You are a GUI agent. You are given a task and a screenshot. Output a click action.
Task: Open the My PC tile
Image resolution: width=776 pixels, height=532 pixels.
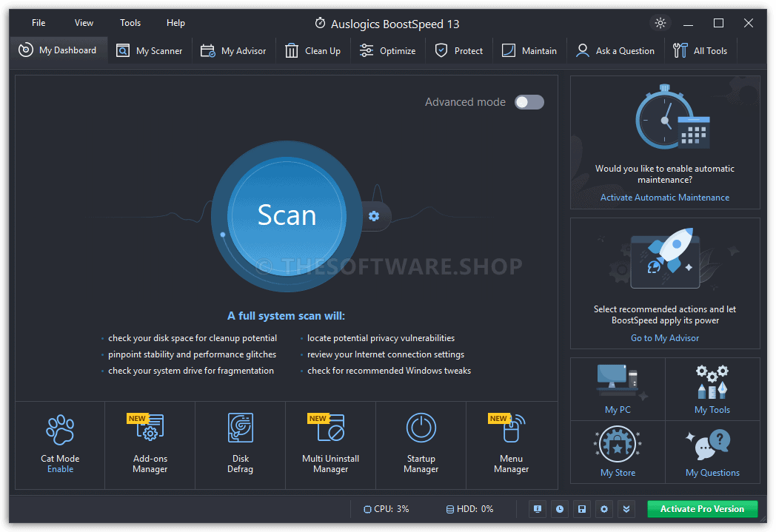tap(618, 389)
